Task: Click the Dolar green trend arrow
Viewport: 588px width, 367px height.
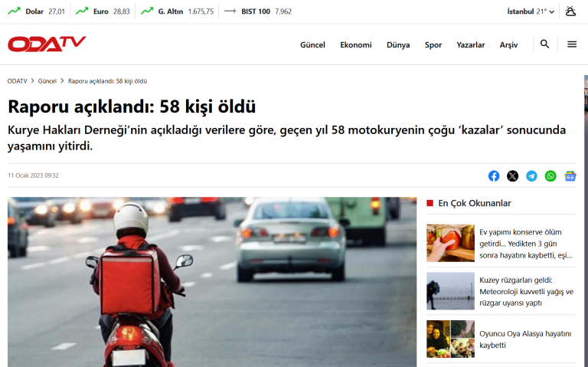Action: click(x=15, y=11)
